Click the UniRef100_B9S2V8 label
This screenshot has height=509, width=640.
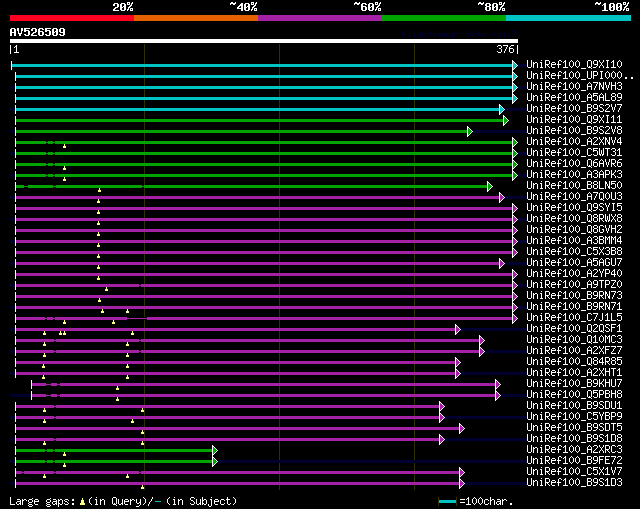click(574, 131)
